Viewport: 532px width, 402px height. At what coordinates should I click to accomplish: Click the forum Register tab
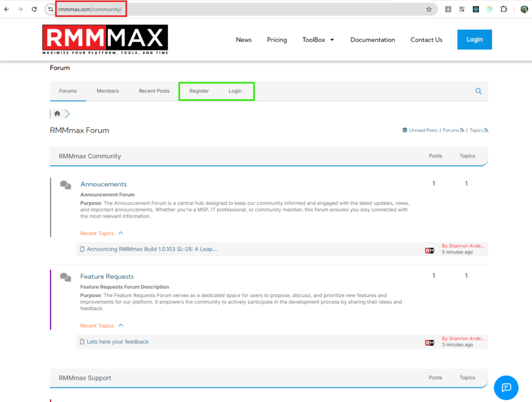(x=199, y=91)
